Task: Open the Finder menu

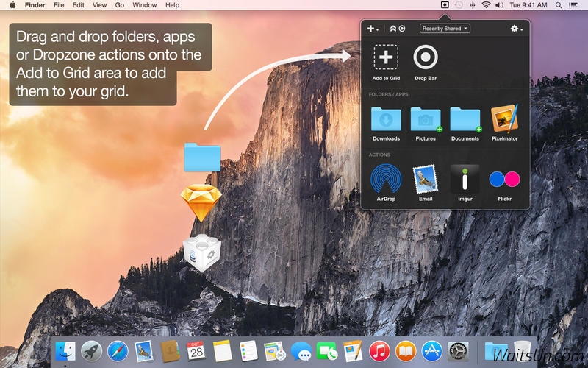Action: point(35,5)
